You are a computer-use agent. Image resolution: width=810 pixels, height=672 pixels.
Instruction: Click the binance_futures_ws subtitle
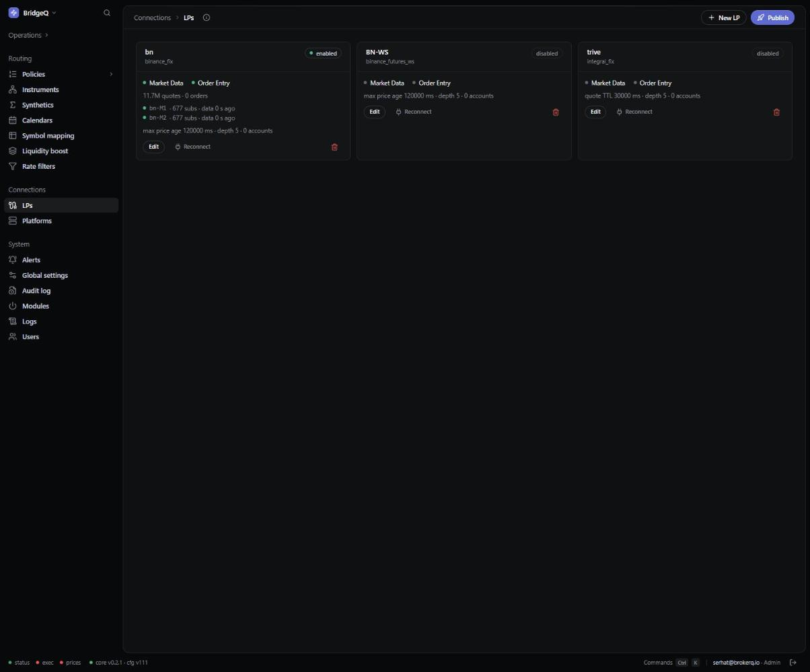point(390,61)
